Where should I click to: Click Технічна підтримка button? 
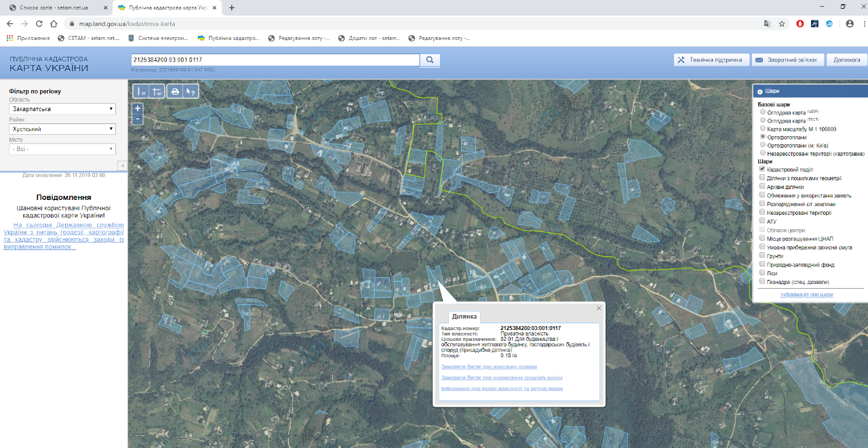[712, 60]
